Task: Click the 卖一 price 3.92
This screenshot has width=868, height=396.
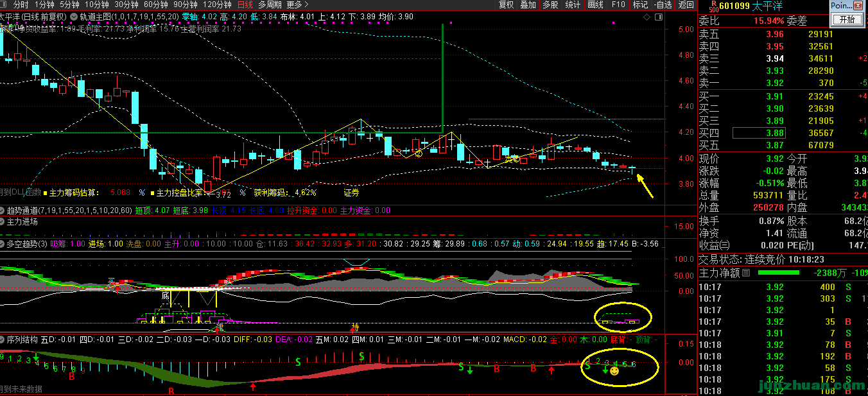Action: [775, 83]
